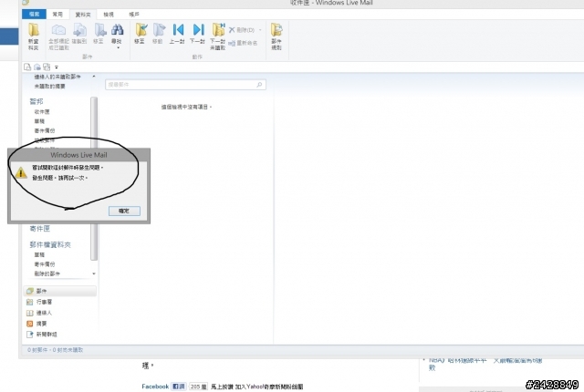Viewport: 584px width, 392px height.
Task: Open dropdown arrow beside 刪除(D)
Action: click(260, 30)
